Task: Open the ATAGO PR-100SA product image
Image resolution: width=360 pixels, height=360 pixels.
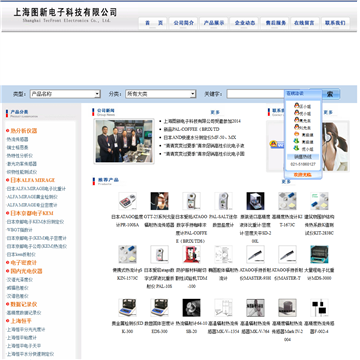Action: point(127,201)
